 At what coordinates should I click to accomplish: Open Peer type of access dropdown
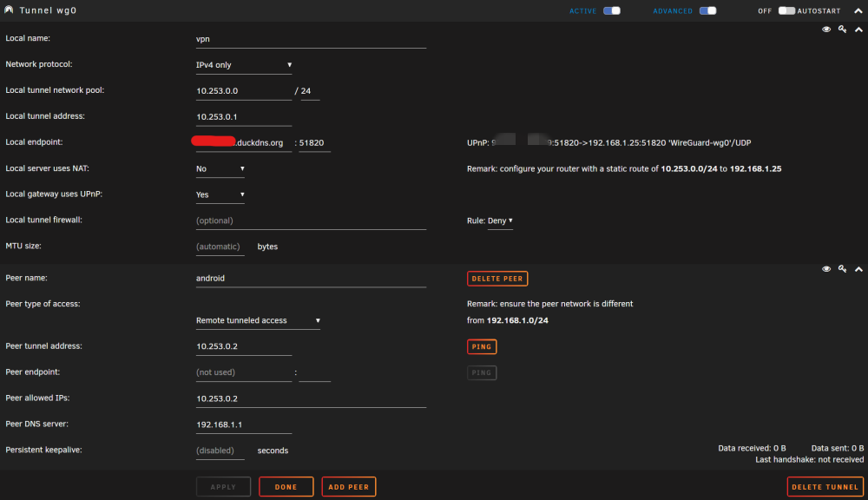[258, 320]
